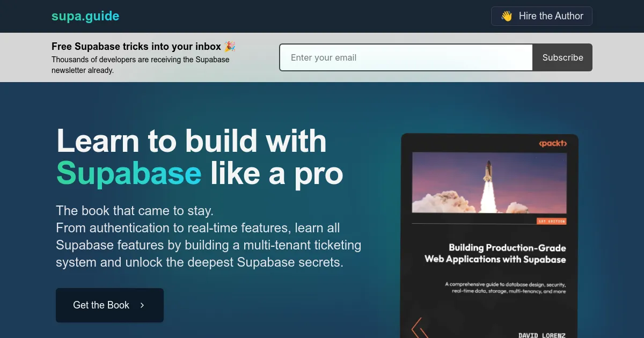Click the chevron arrow on Get the Book

click(x=142, y=305)
